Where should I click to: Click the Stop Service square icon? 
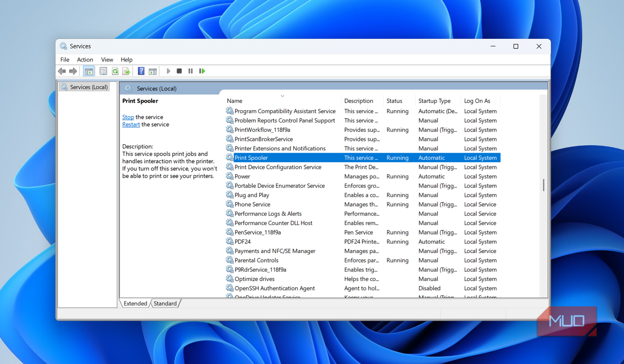tap(179, 71)
